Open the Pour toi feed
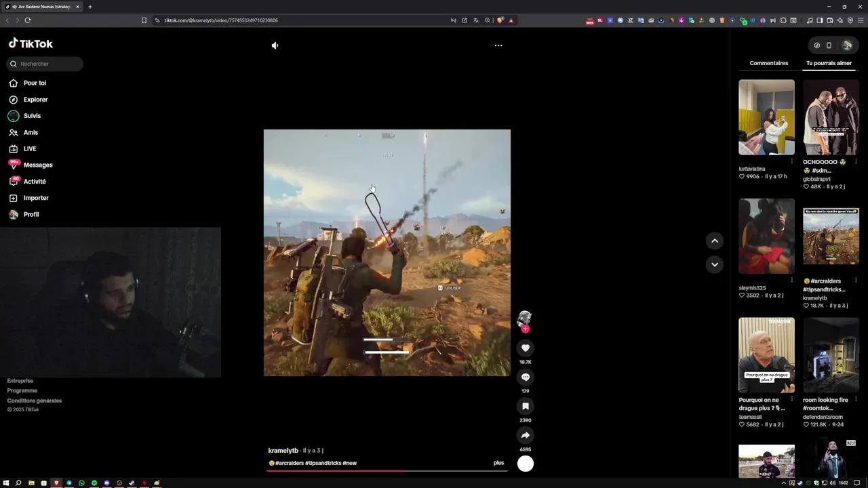Image resolution: width=868 pixels, height=488 pixels. point(28,83)
